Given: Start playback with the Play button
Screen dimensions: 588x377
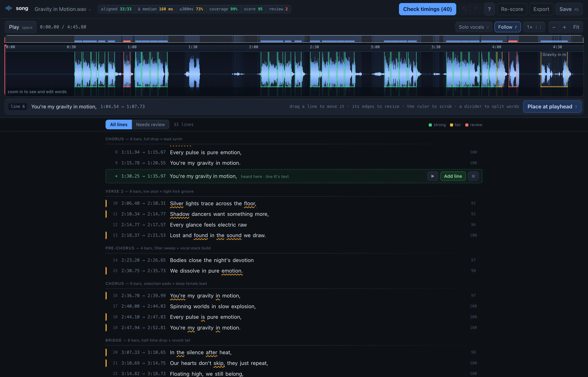Looking at the screenshot, I should (x=21, y=27).
